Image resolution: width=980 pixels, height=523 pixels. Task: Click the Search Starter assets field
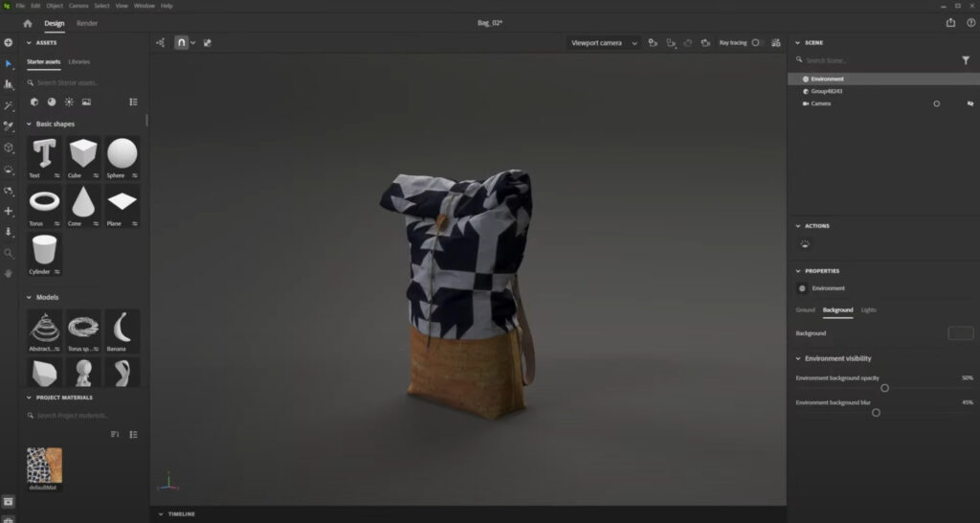[84, 82]
